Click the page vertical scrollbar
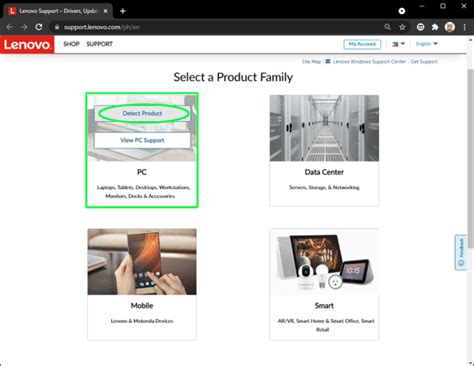Image resolution: width=474 pixels, height=366 pixels. click(x=471, y=158)
